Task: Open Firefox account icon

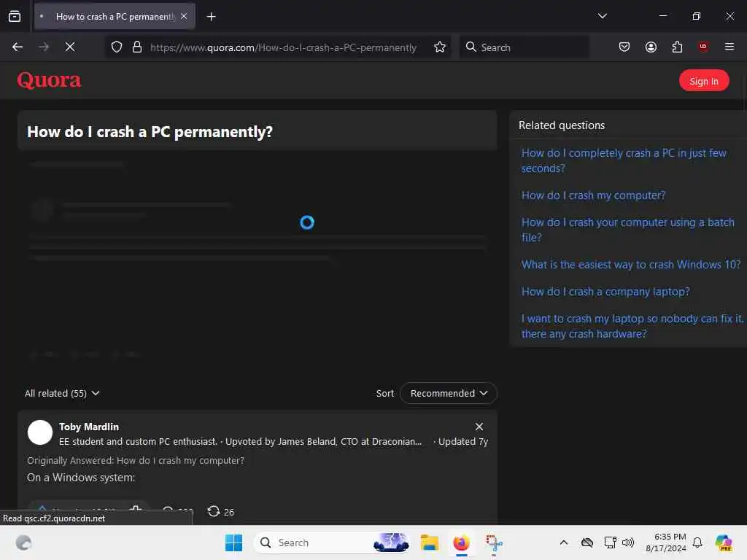Action: [651, 47]
